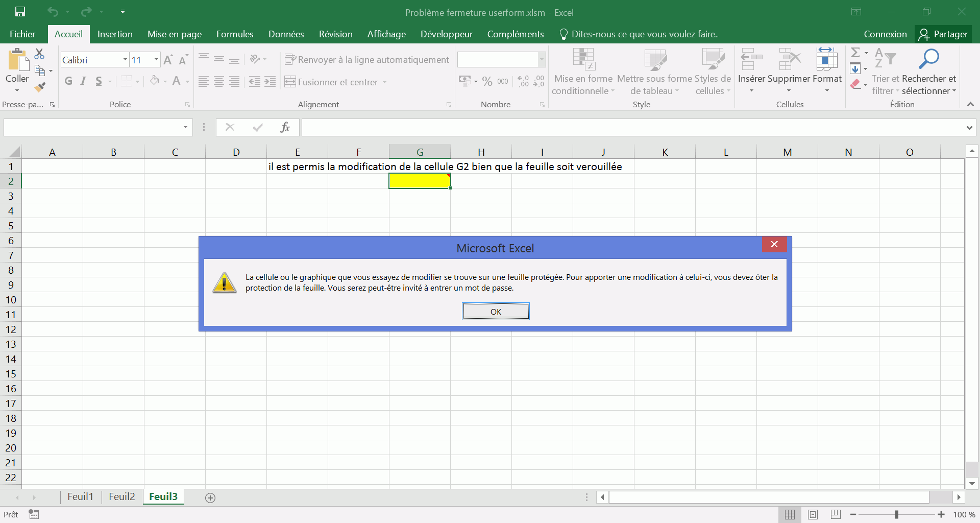Switch to Page Layout view
Image resolution: width=980 pixels, height=523 pixels.
813,514
